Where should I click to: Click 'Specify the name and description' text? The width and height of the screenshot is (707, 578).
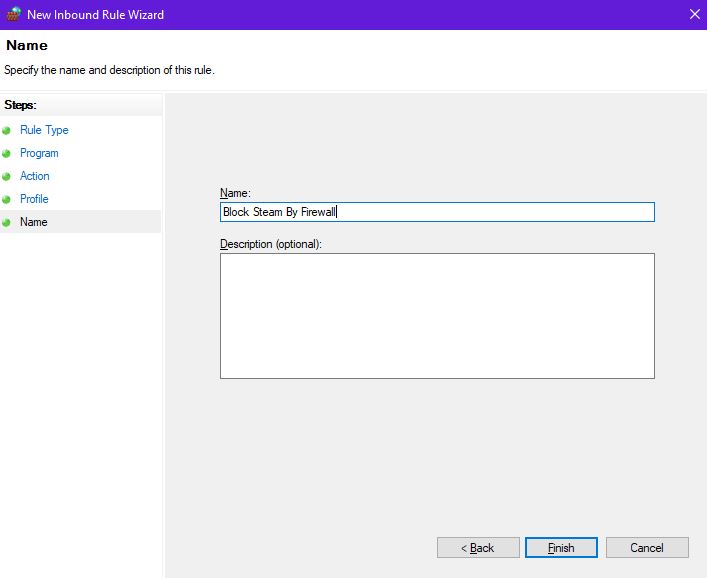(x=109, y=70)
